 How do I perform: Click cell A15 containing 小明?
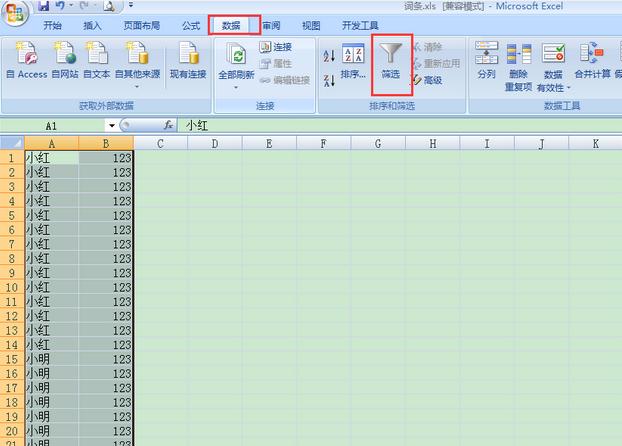pyautogui.click(x=52, y=359)
